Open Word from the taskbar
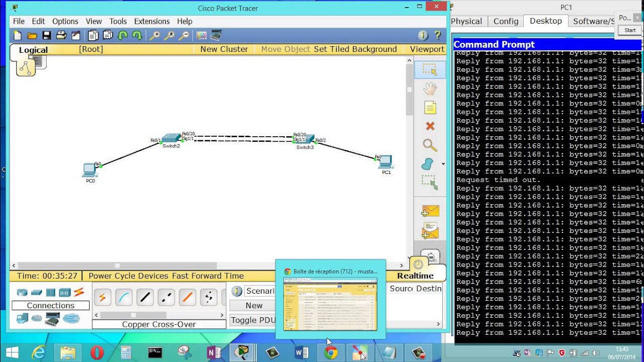 301,353
